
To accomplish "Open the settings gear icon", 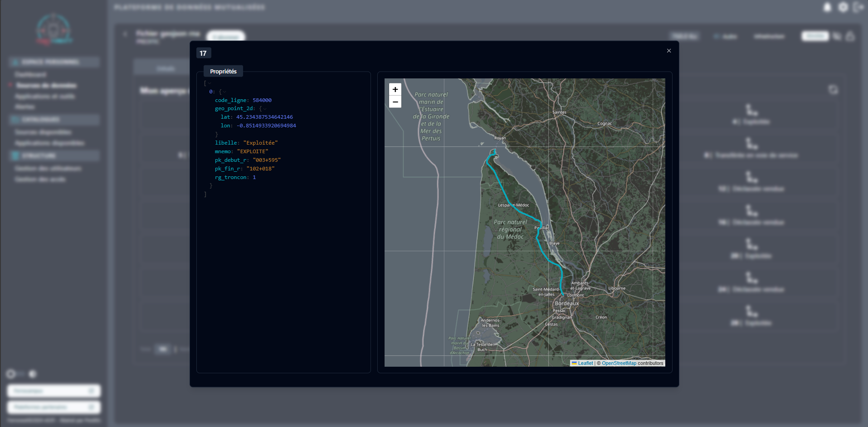I will (x=843, y=7).
